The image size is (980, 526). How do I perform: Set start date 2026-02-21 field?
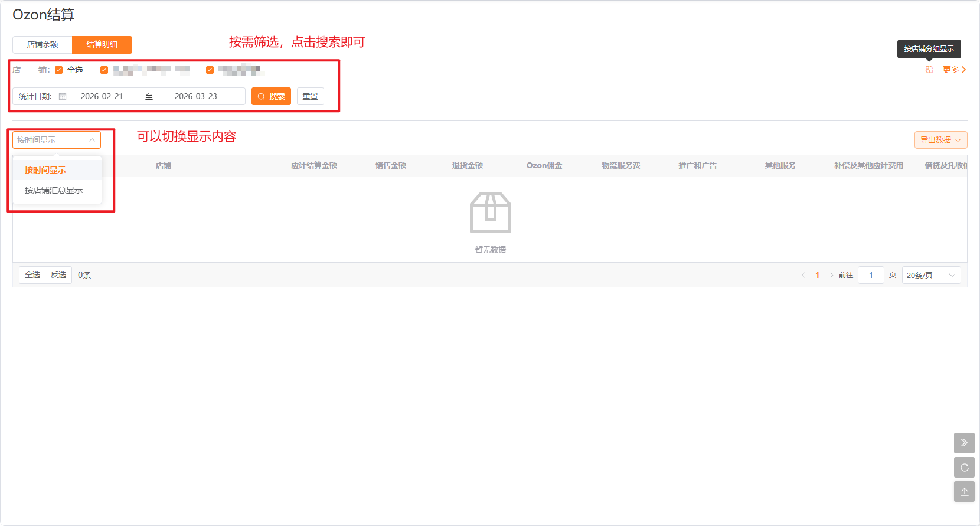pyautogui.click(x=102, y=96)
